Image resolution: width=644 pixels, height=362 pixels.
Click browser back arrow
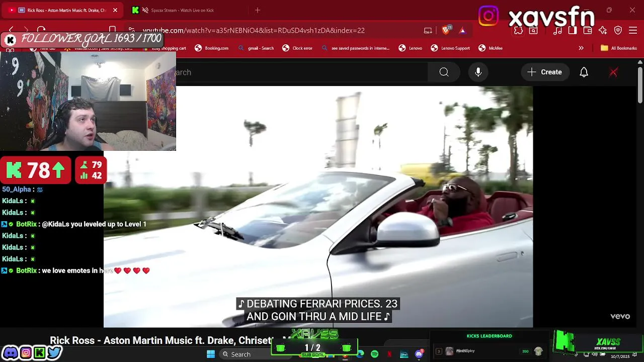coord(11,30)
